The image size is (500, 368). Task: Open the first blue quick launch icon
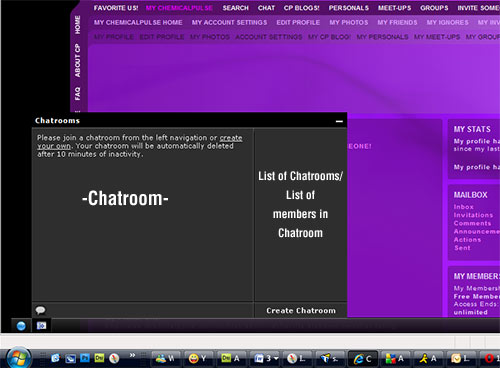[x=55, y=358]
